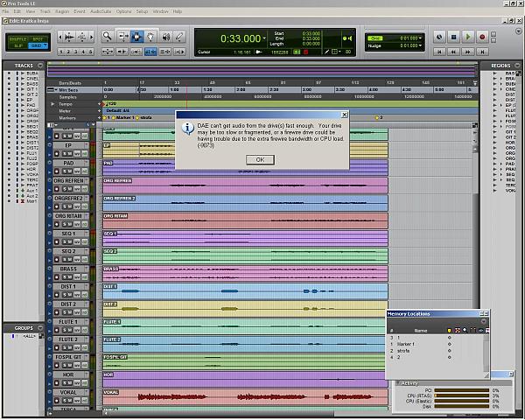This screenshot has width=525, height=420.
Task: Select the Grabber hand tool
Action: tap(150, 37)
